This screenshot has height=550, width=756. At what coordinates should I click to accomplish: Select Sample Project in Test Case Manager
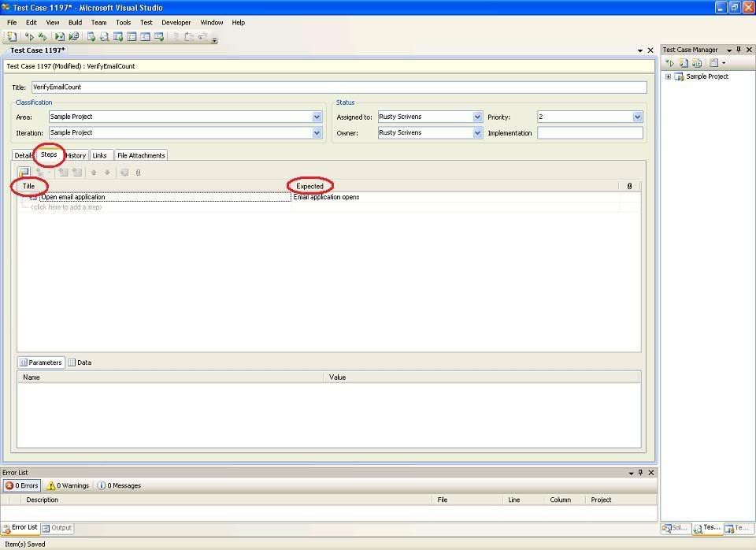707,76
